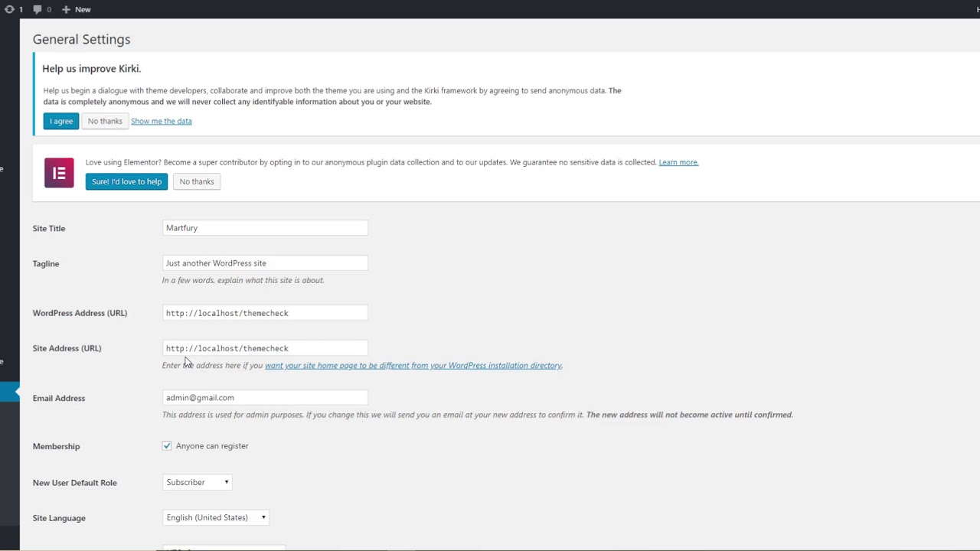Image resolution: width=980 pixels, height=551 pixels.
Task: Expand the Site Language dropdown
Action: click(216, 518)
